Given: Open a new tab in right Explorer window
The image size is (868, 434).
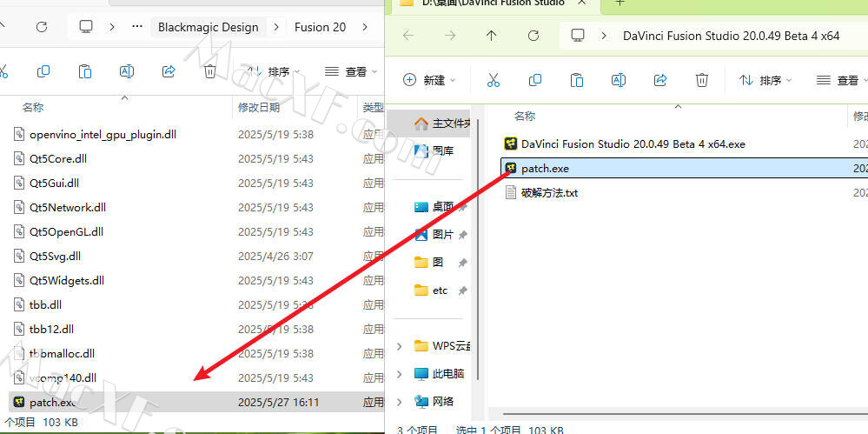Looking at the screenshot, I should [x=620, y=3].
